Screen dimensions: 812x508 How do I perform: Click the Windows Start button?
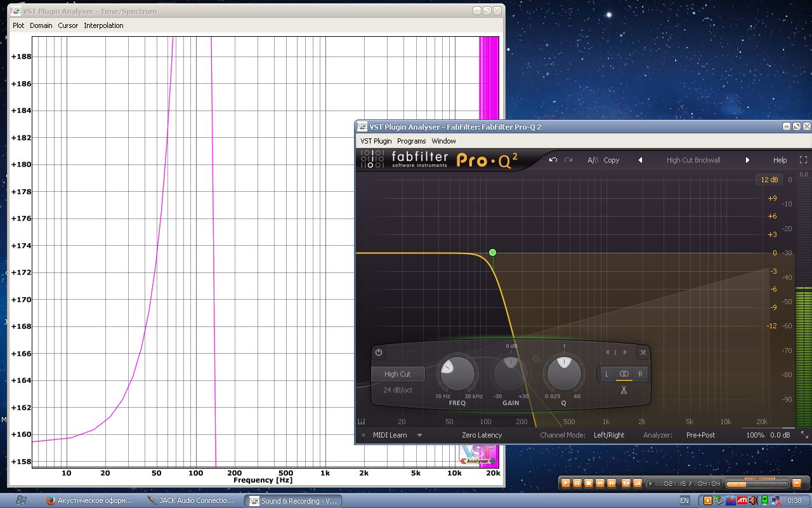click(x=21, y=500)
